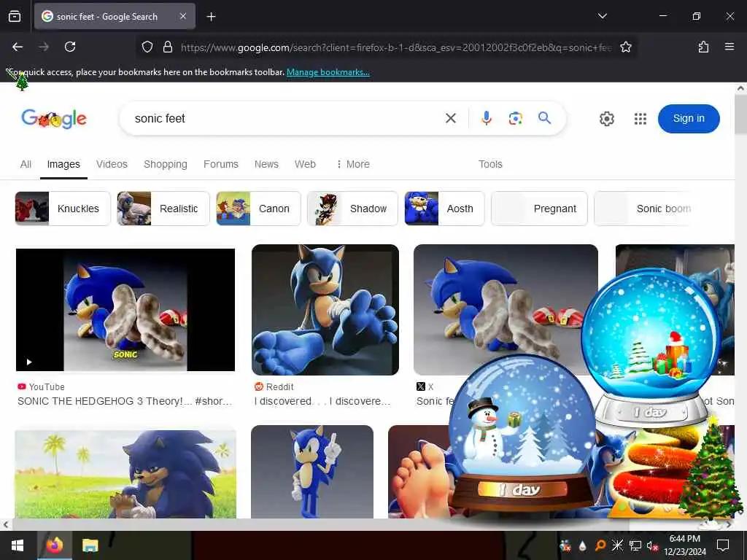The image size is (747, 560).
Task: Filter images by Realistic chip
Action: tap(163, 209)
